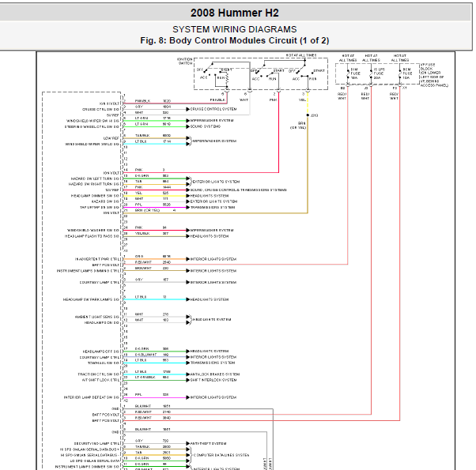The image size is (476, 470).
Task: Select the 'I/P FUSE BLOCK' location note
Action: [x=434, y=75]
